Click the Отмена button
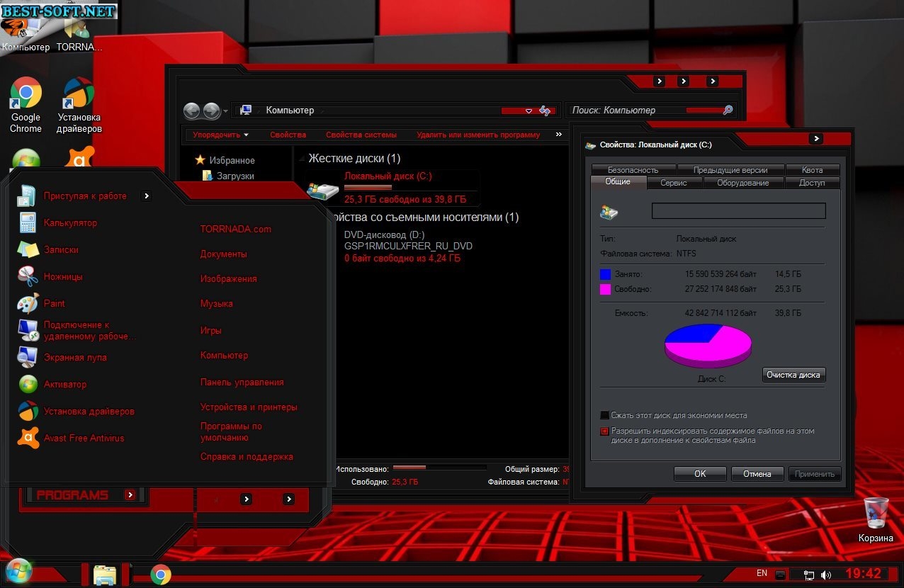Screen dimensions: 904x588 (x=757, y=474)
